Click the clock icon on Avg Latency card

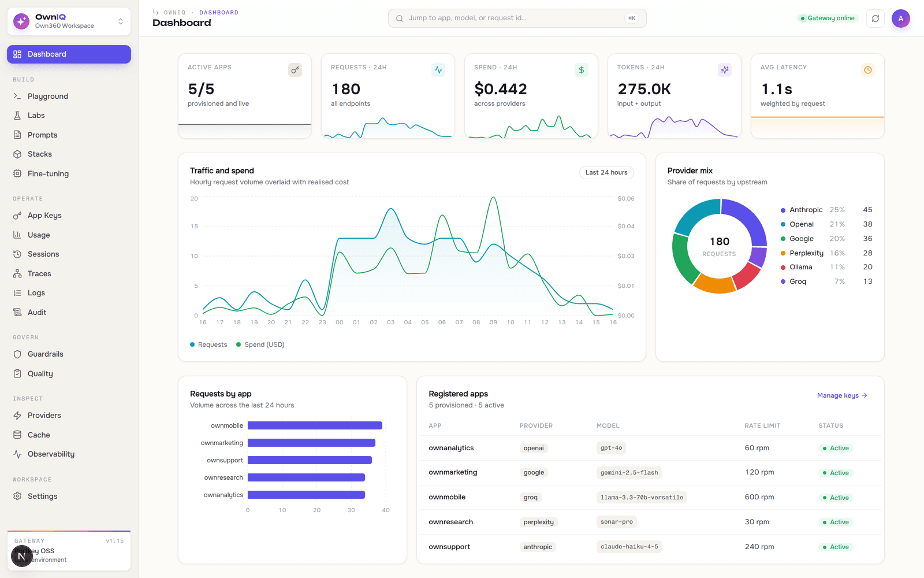[868, 70]
